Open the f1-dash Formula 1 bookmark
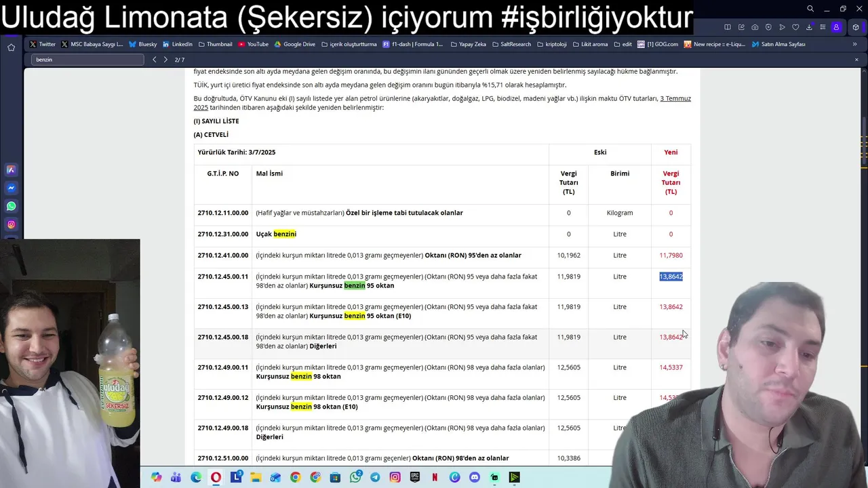The width and height of the screenshot is (868, 488). click(413, 44)
